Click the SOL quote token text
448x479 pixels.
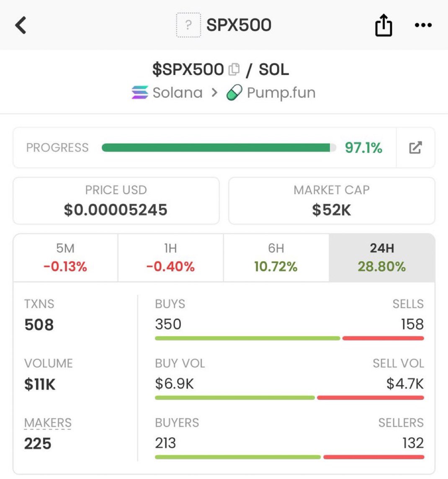[274, 70]
